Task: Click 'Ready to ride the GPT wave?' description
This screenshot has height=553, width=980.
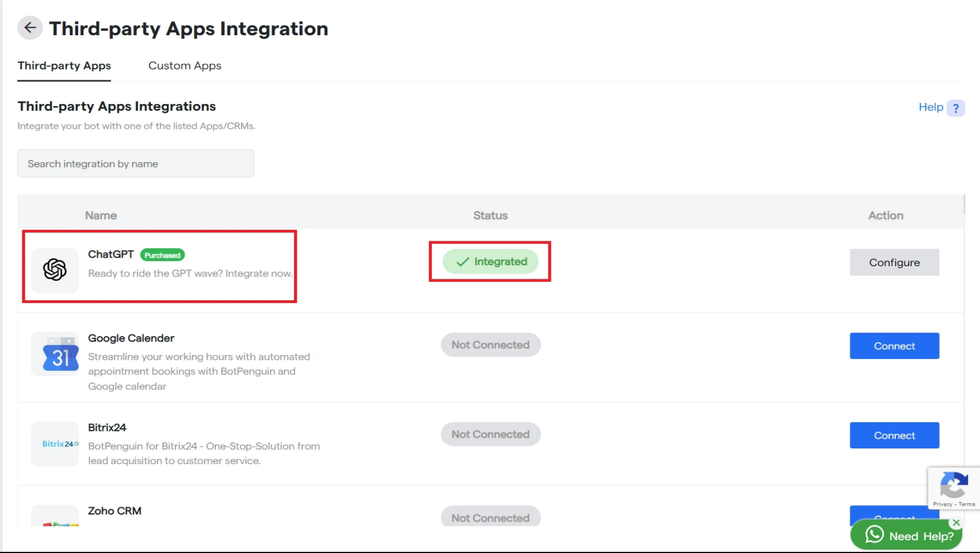Action: [x=190, y=273]
